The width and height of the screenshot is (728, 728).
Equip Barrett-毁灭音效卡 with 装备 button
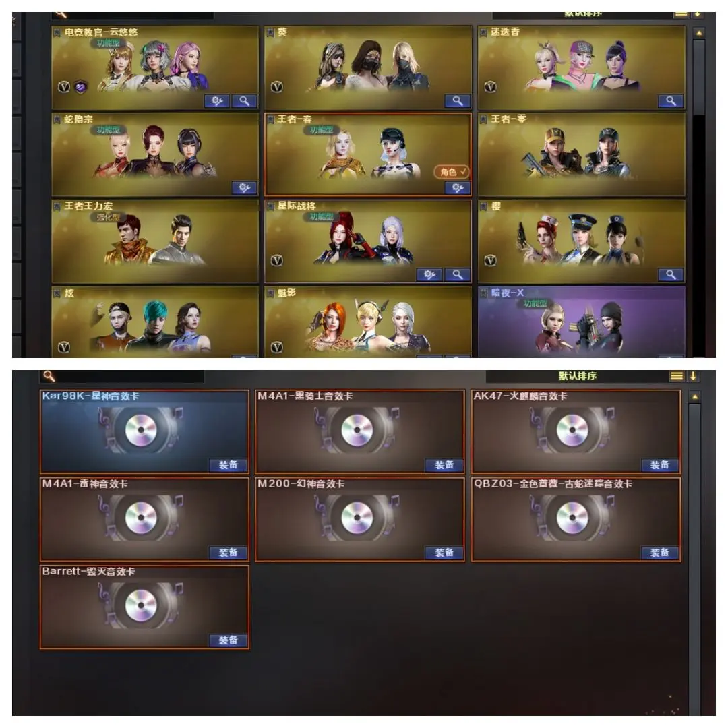pos(229,641)
